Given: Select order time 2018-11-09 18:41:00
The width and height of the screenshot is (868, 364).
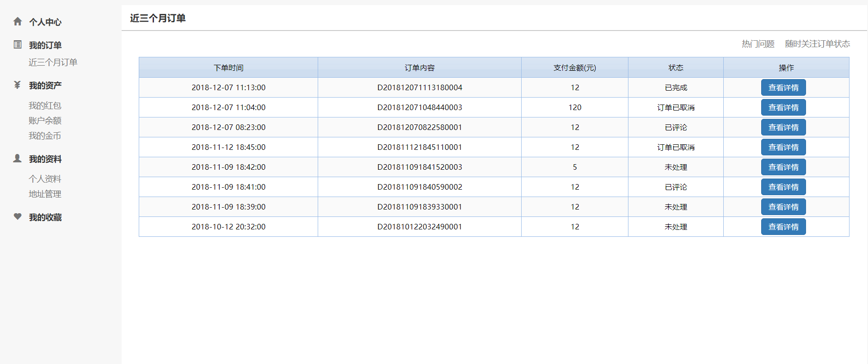Looking at the screenshot, I should pyautogui.click(x=228, y=187).
